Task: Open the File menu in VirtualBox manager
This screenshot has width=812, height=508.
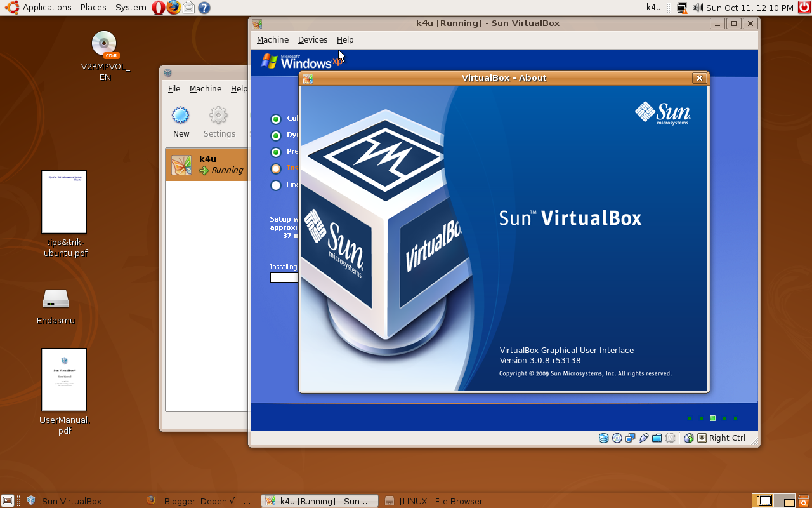Action: click(x=174, y=89)
